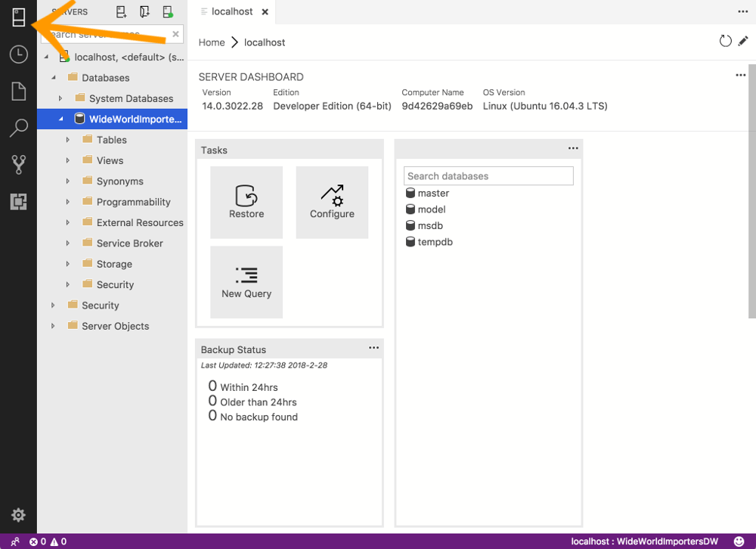Screen dimensions: 756x549
Task: Collapse the Databases folder
Action: (54, 78)
